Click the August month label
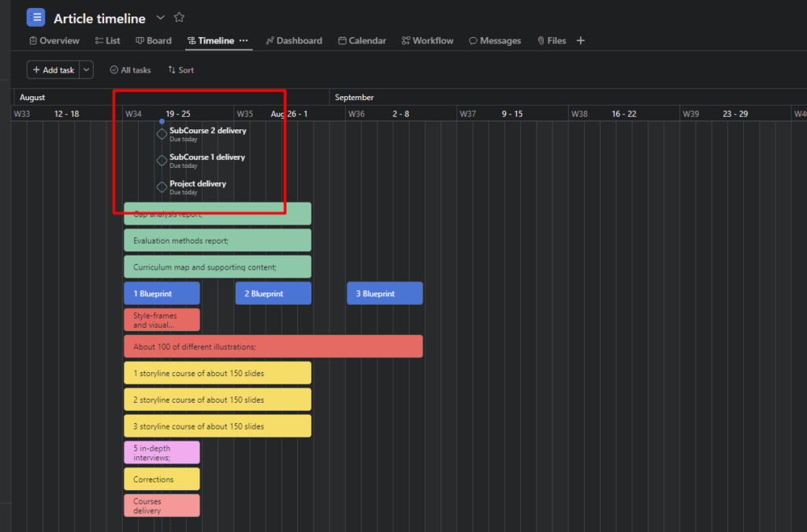The image size is (807, 532). 32,97
